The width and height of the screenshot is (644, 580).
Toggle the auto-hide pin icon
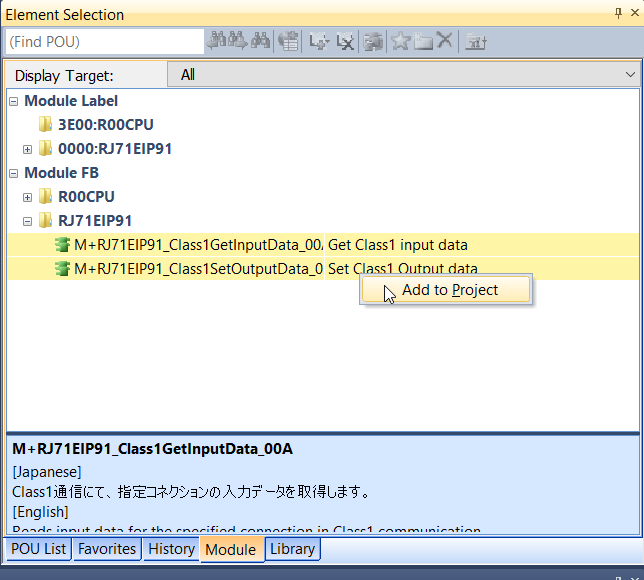click(618, 13)
